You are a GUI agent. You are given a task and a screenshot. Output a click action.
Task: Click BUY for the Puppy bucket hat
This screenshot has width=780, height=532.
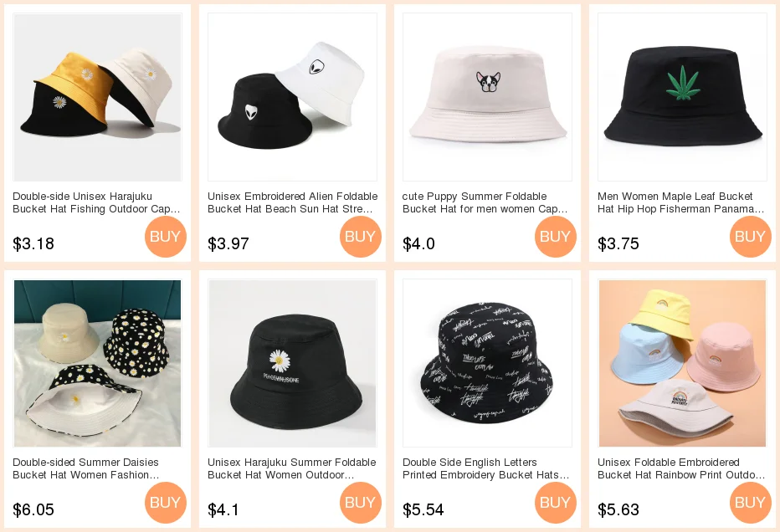point(555,236)
